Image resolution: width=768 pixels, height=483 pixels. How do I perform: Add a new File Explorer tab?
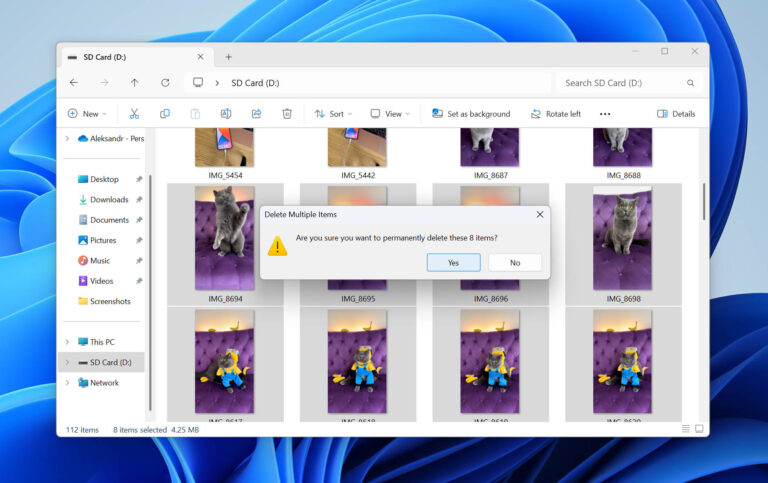[x=228, y=57]
